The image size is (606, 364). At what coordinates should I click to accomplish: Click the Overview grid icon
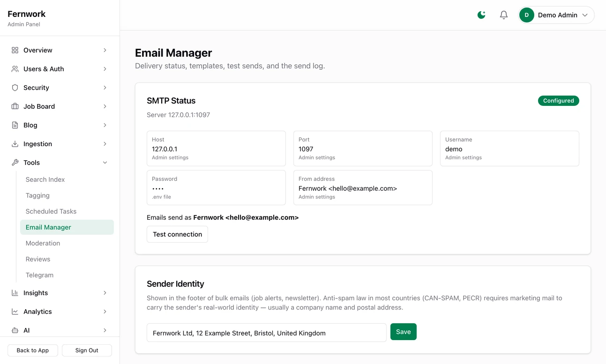15,50
